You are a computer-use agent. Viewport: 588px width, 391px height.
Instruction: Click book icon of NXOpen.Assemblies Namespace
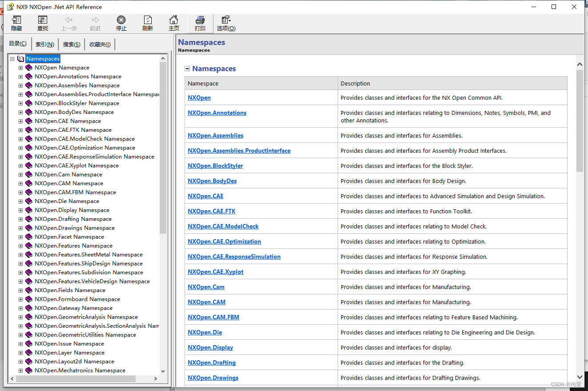[29, 86]
